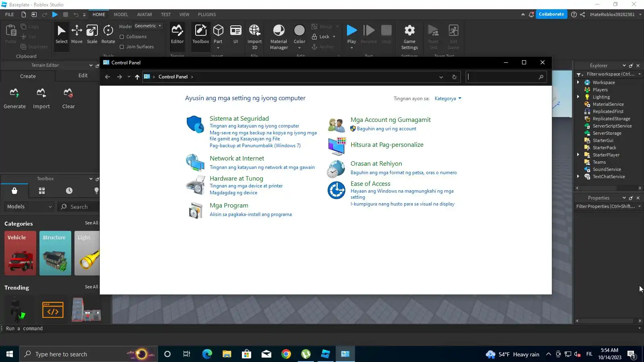The image size is (644, 362).
Task: Select ReplicatedStorage in the Explorer
Action: [x=611, y=119]
